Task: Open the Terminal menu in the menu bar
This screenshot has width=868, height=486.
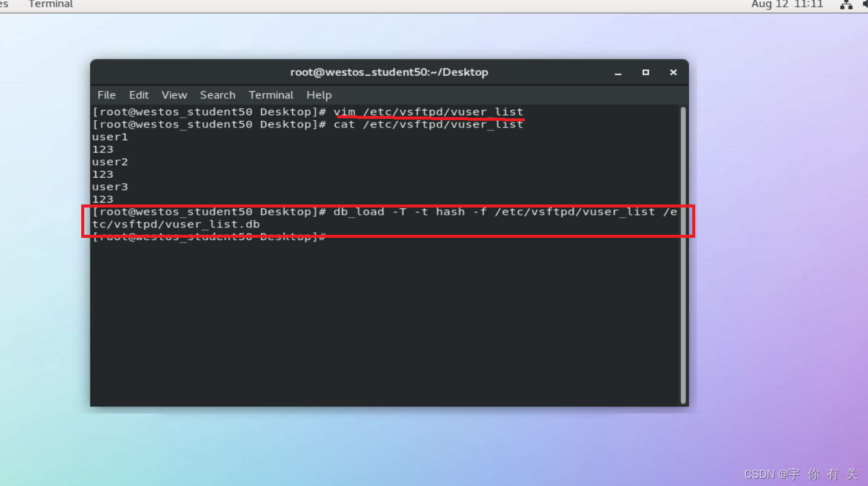Action: coord(271,95)
